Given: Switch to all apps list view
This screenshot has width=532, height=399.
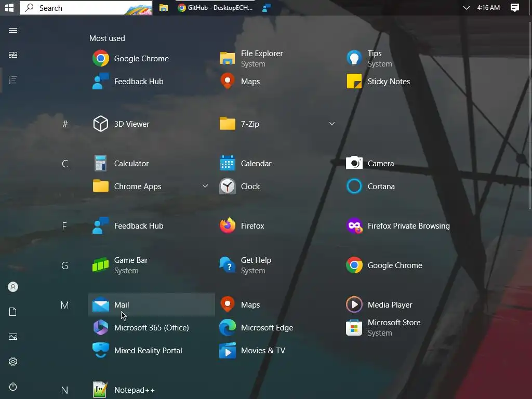Looking at the screenshot, I should tap(13, 79).
